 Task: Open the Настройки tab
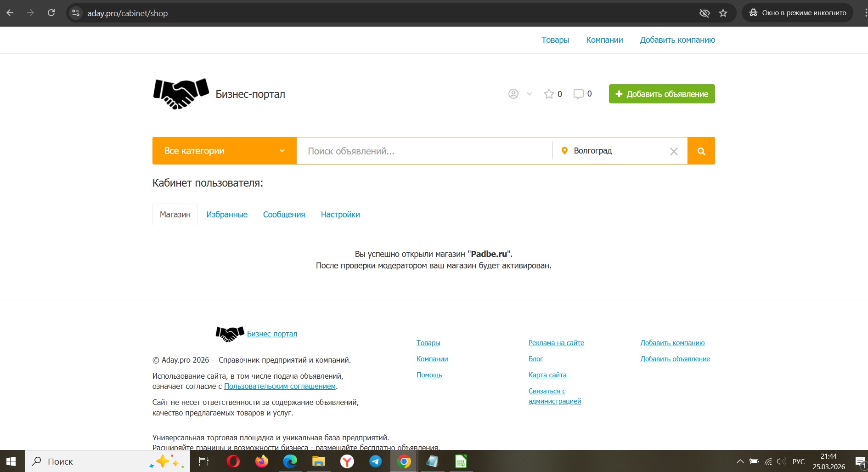[x=340, y=215]
